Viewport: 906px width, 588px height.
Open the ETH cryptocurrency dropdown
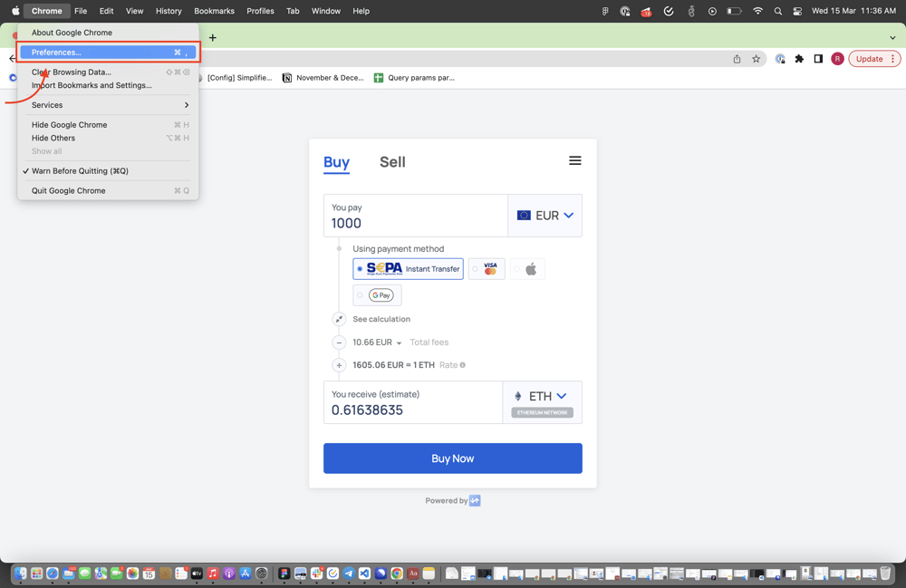[542, 396]
